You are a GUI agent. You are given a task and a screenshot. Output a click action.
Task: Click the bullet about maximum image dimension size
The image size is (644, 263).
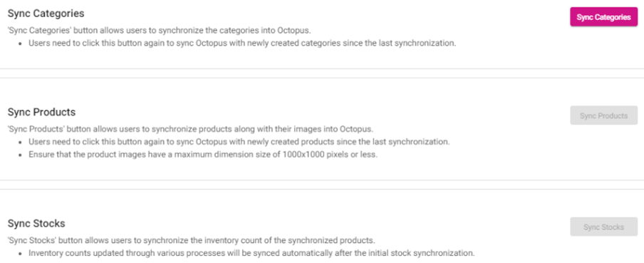click(x=202, y=155)
